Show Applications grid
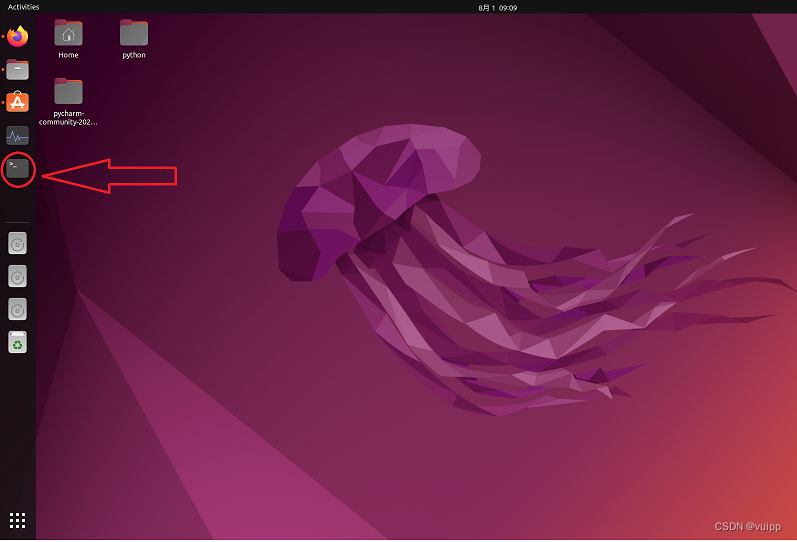Viewport: 797px width, 542px height. click(x=18, y=520)
